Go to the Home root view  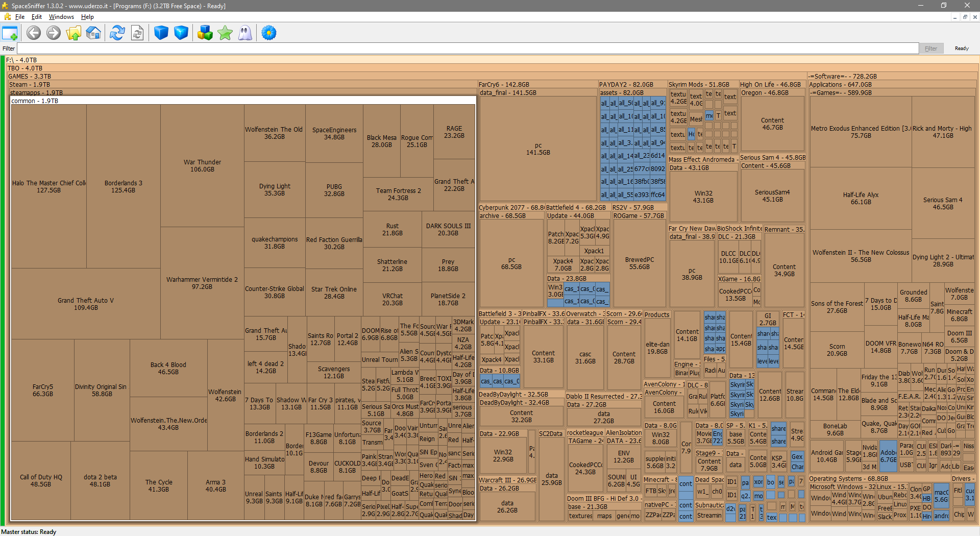[93, 33]
